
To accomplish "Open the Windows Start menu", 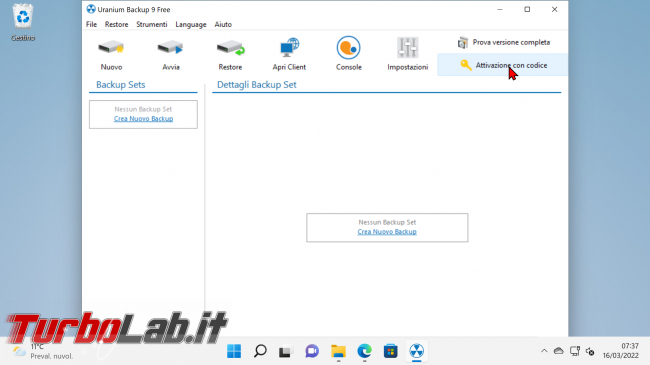I will coord(234,351).
